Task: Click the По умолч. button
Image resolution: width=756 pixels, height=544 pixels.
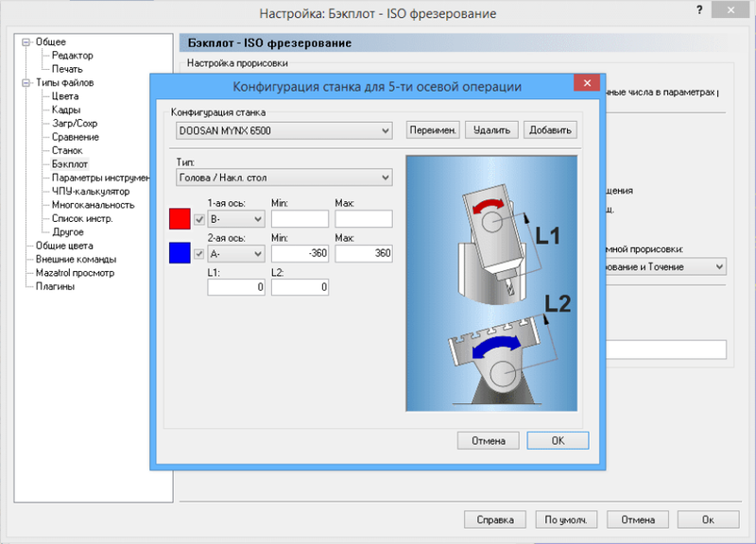Action: click(566, 519)
